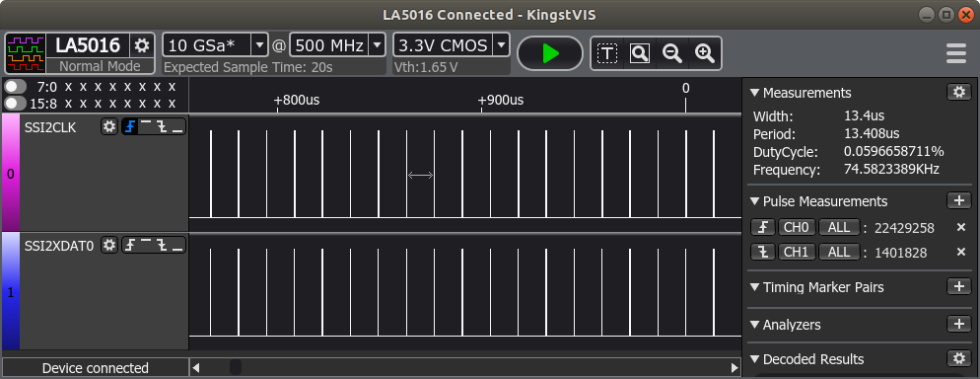This screenshot has height=379, width=980.
Task: Click the SSI2CLK magenta channel color bar
Action: pos(11,174)
